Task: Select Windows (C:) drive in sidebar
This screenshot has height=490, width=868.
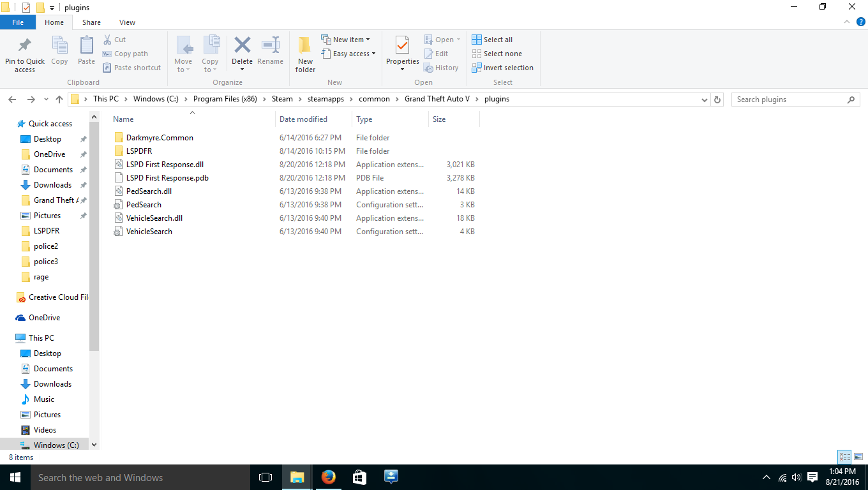Action: tap(56, 445)
